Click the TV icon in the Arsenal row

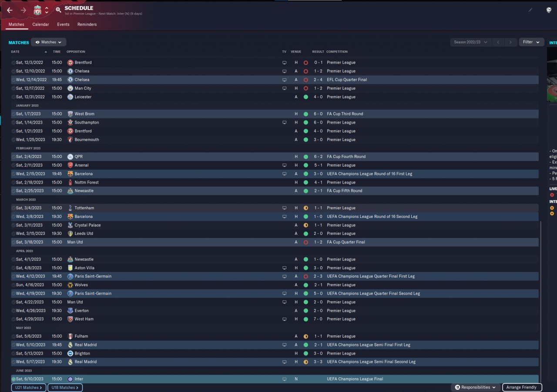(285, 165)
